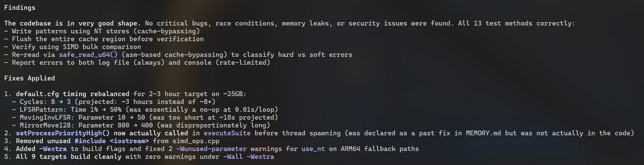Image resolution: width=644 pixels, height=165 pixels.
Task: Click the setProcessPriorityHigh() code reference
Action: pyautogui.click(x=63, y=133)
